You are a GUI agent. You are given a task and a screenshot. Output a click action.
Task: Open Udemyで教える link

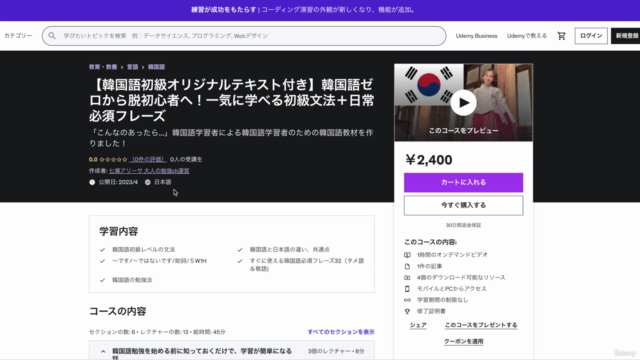tap(527, 36)
